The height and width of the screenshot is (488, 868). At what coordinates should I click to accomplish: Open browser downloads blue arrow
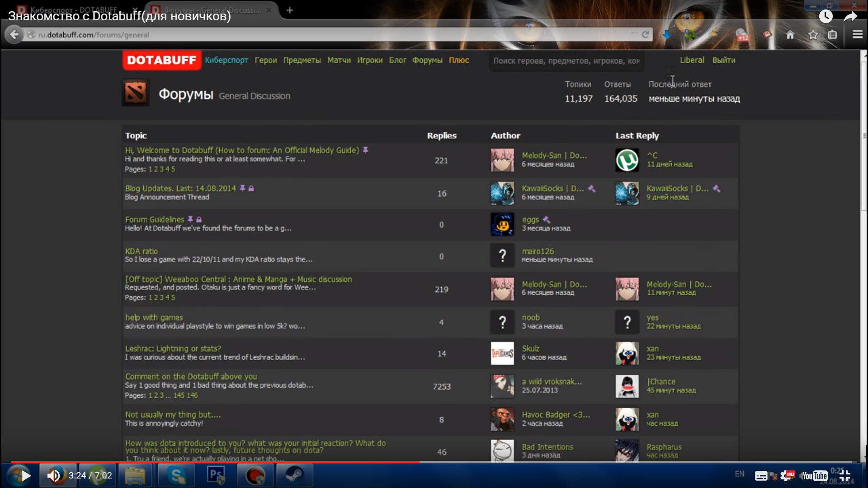666,35
